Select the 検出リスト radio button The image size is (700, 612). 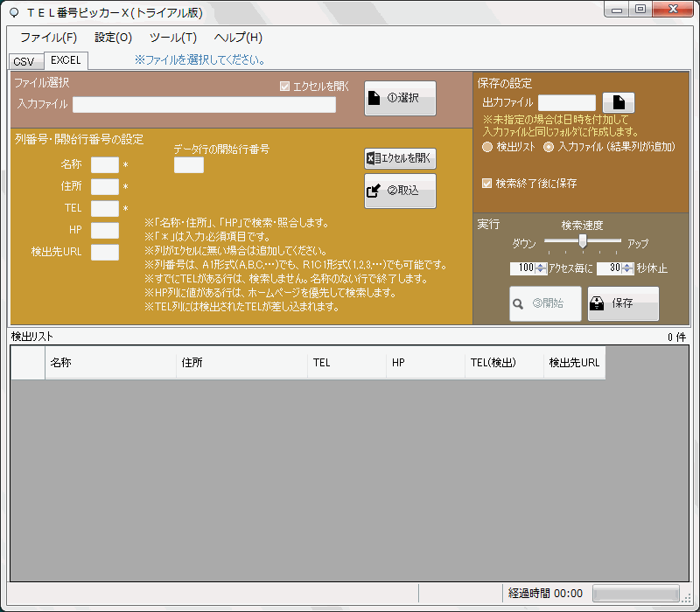(x=487, y=147)
